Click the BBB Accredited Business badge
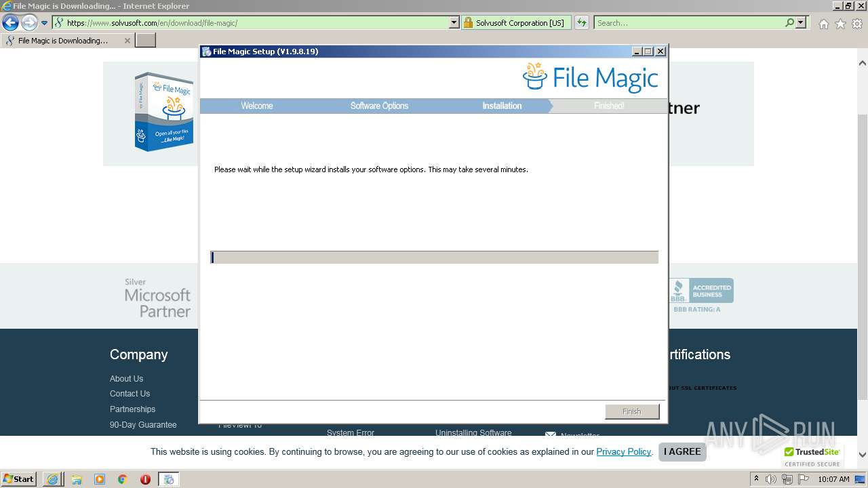 pos(701,295)
